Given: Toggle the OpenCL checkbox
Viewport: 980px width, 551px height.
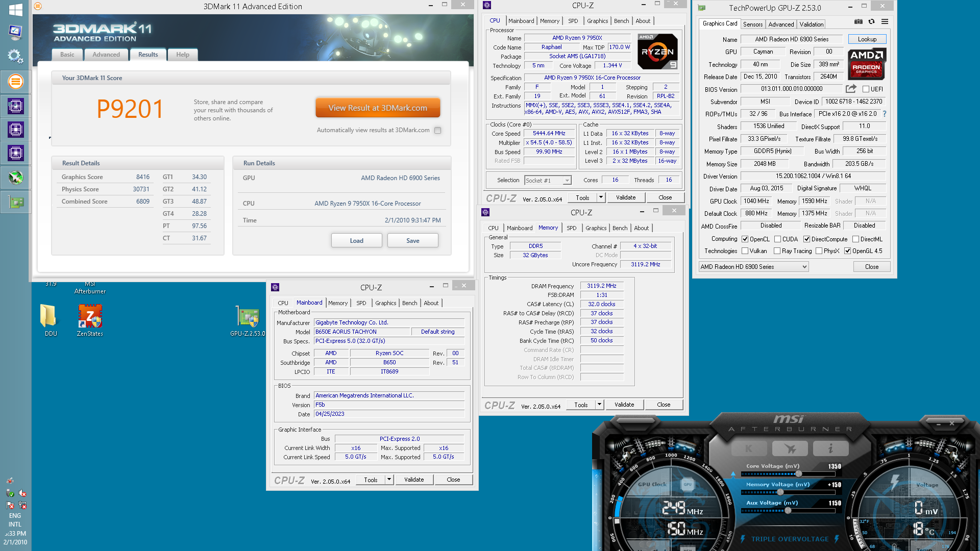Looking at the screenshot, I should [745, 239].
